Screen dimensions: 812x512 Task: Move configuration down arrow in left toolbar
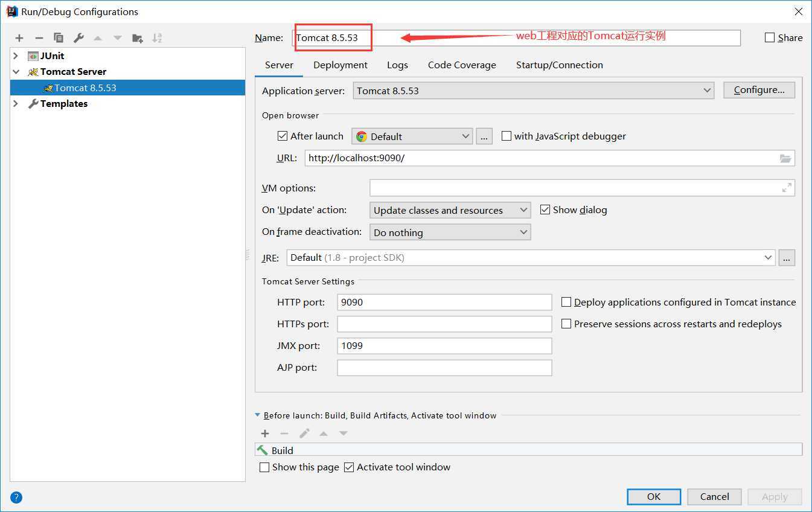[x=118, y=38]
